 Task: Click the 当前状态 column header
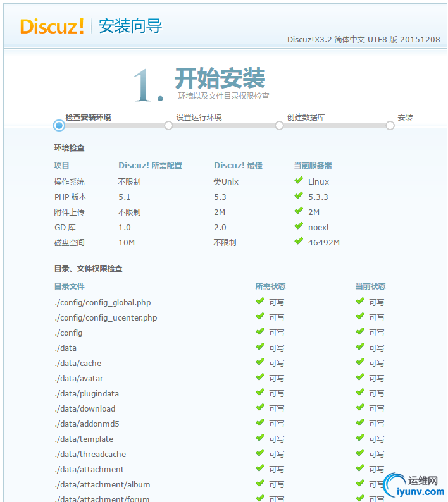tap(370, 286)
